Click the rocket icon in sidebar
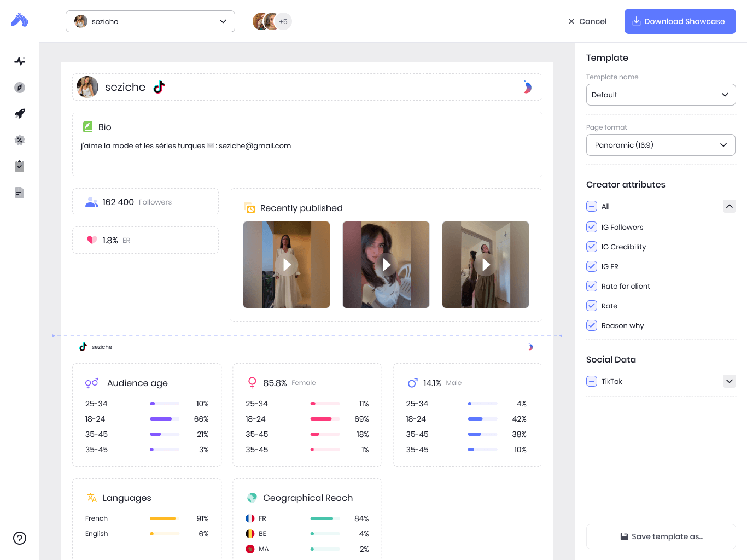 click(x=20, y=114)
